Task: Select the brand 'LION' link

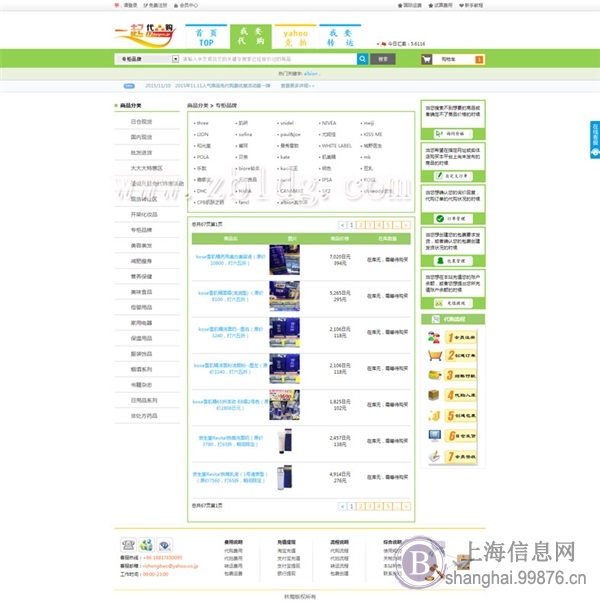Action: pos(202,134)
